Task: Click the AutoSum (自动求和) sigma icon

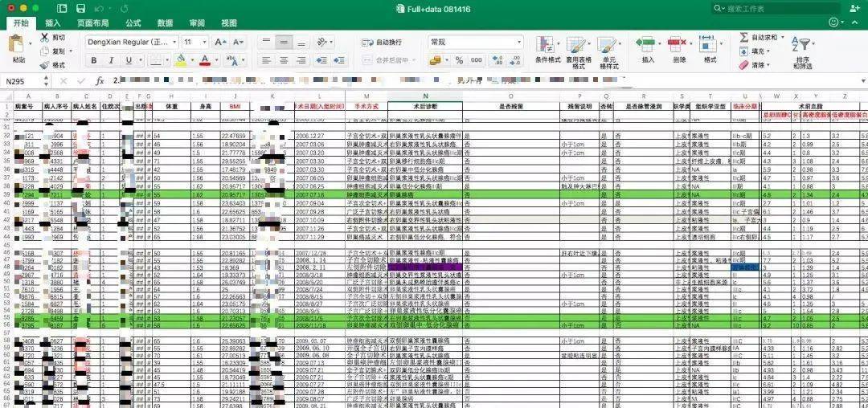Action: point(743,38)
